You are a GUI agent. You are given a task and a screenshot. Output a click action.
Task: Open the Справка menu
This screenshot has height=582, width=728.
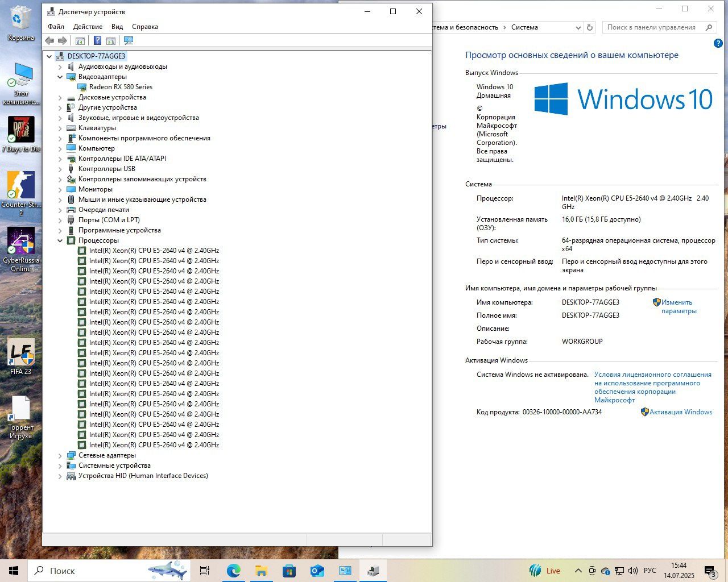[x=145, y=27]
